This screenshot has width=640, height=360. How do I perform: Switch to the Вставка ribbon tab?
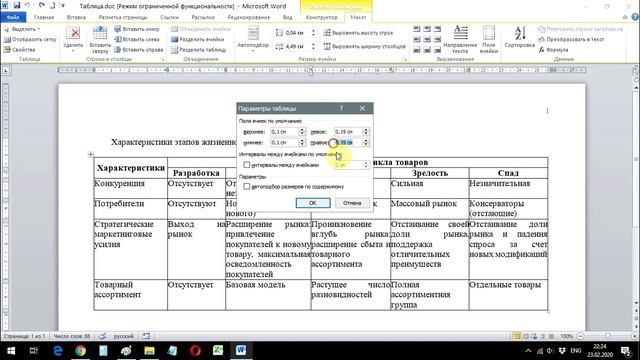[x=76, y=18]
